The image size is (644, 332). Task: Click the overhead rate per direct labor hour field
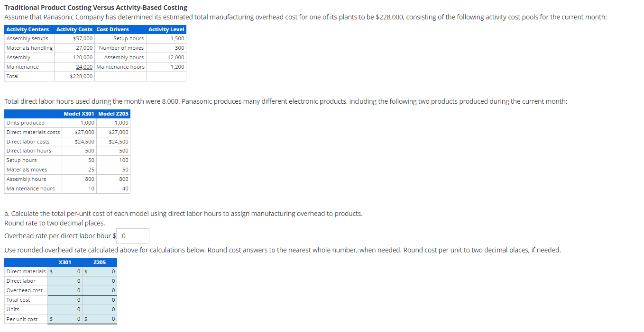(x=133, y=236)
